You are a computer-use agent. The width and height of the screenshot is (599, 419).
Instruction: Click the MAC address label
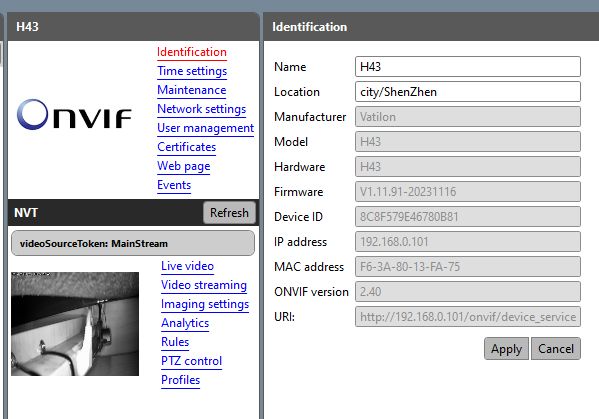(x=309, y=267)
